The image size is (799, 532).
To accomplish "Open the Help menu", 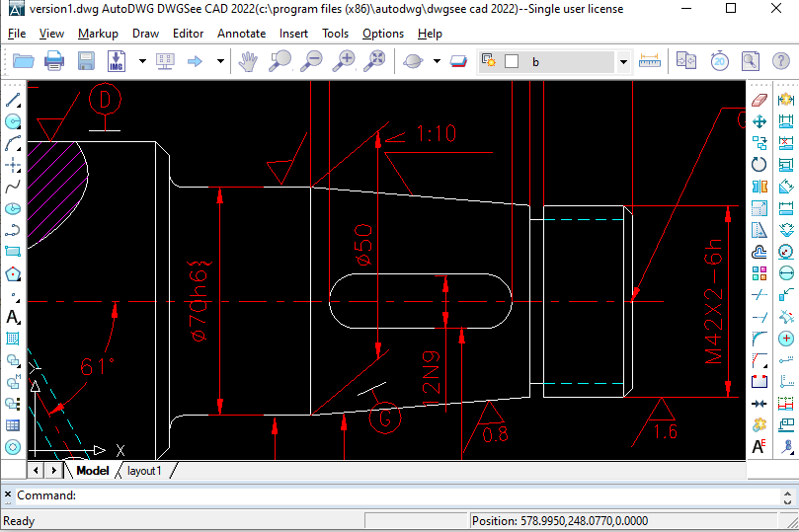I will tap(430, 34).
